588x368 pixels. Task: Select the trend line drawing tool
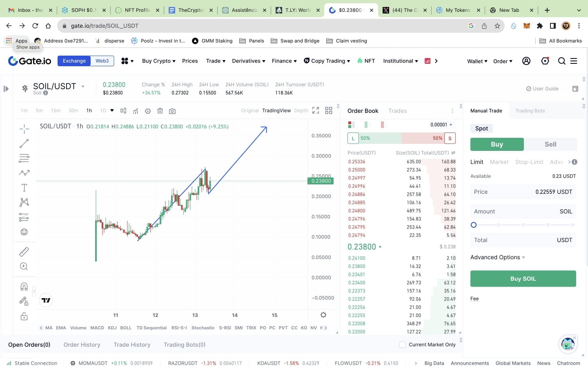[x=24, y=143]
